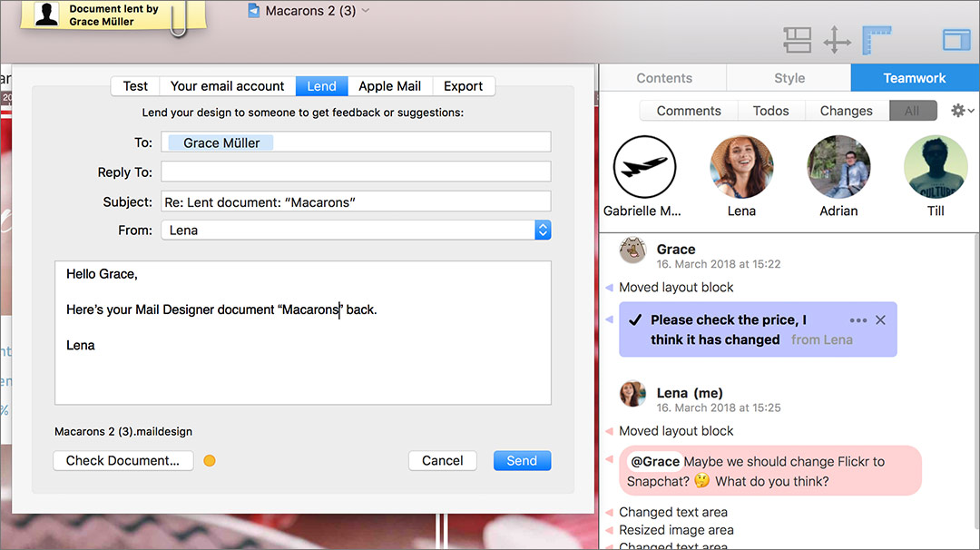Click the paperclip on the lent note
Screen dimensions: 980x550
tap(178, 20)
